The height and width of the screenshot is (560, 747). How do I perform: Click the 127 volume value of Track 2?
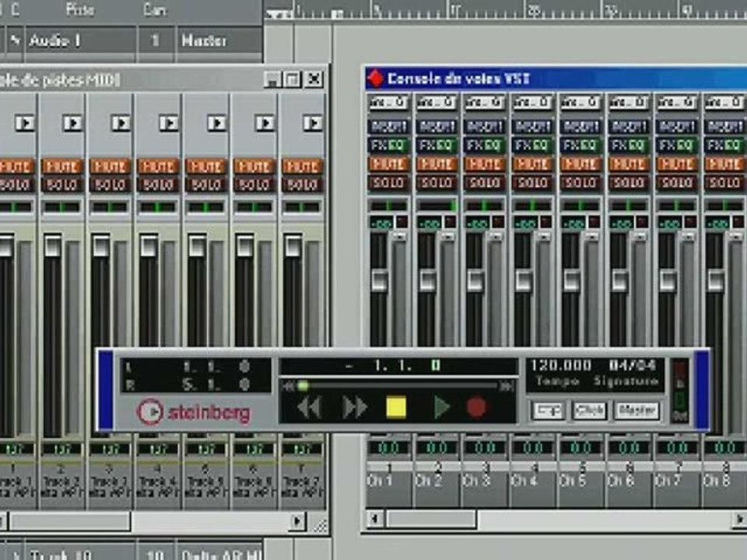coord(62,449)
